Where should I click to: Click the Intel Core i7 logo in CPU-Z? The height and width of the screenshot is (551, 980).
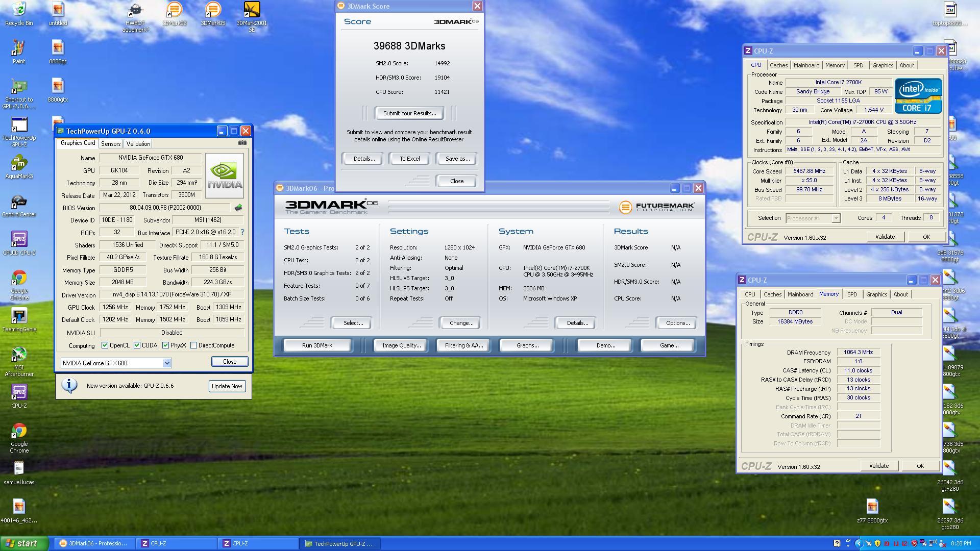click(918, 95)
